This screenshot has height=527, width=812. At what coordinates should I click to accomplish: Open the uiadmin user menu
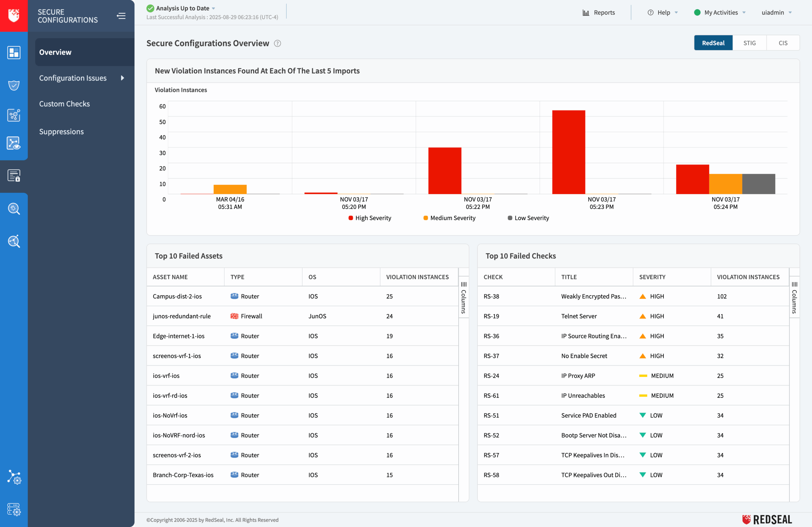tap(776, 13)
